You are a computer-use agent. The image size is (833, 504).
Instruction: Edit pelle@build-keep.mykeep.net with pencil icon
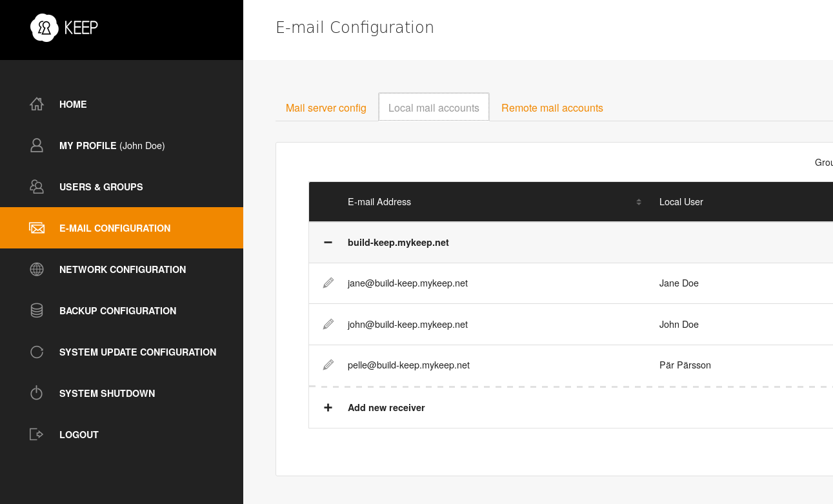(328, 365)
